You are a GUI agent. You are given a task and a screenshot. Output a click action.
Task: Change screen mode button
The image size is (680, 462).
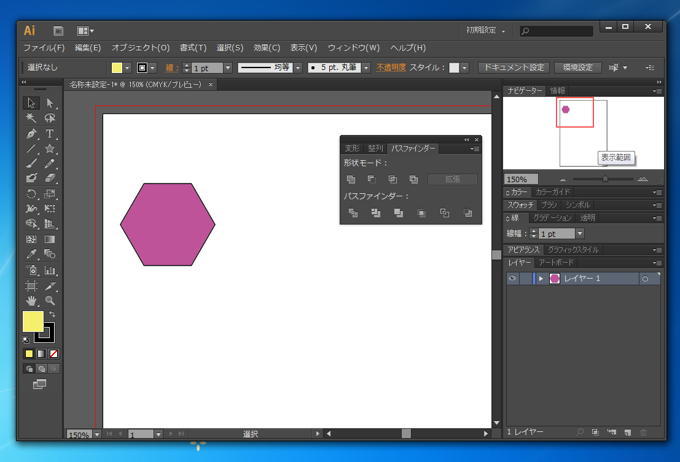[x=39, y=384]
